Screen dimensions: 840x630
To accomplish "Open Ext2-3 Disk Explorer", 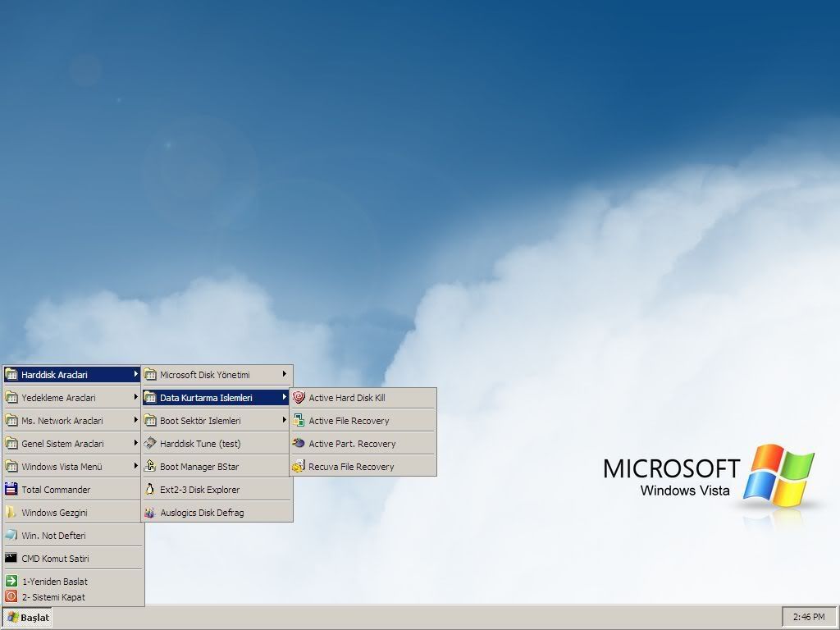I will tap(217, 489).
